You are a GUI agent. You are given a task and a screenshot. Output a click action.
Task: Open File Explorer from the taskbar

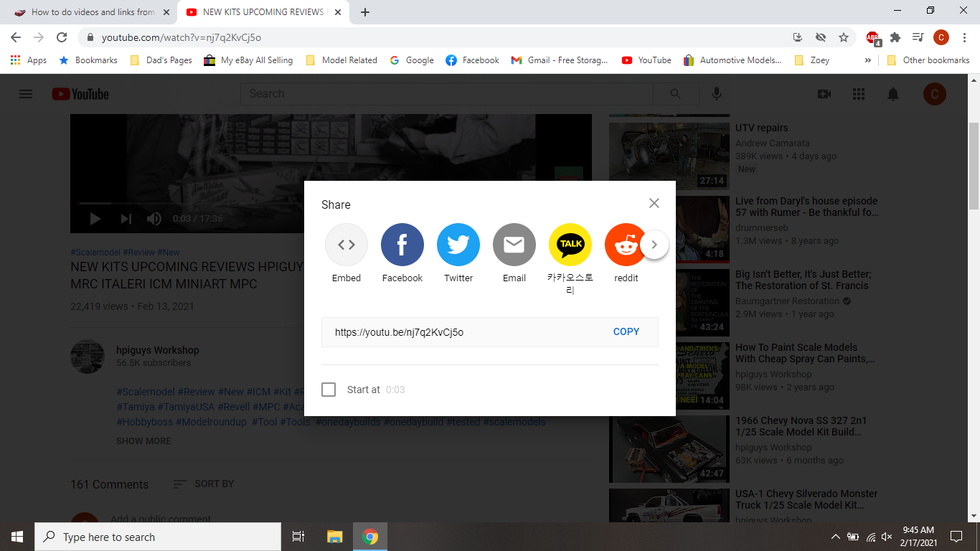tap(334, 537)
